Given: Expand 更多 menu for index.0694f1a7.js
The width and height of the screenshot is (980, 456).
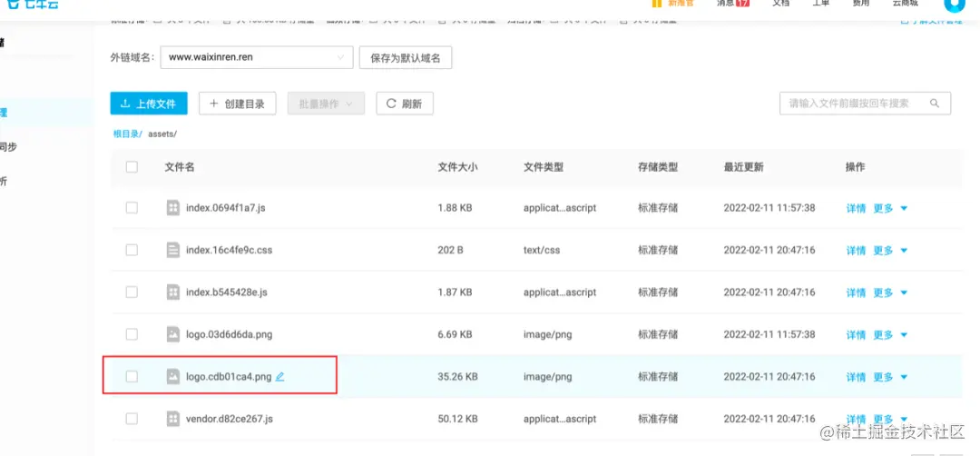Looking at the screenshot, I should (x=890, y=208).
